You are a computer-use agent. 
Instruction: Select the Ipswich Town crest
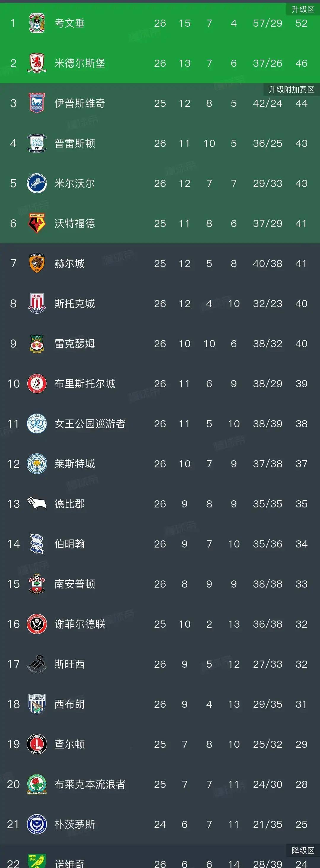(x=37, y=103)
